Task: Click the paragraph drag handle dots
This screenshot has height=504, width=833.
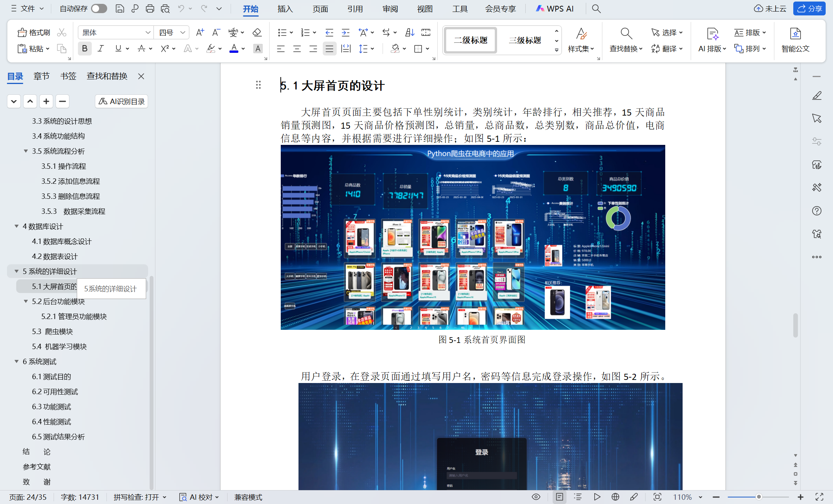Action: tap(258, 85)
